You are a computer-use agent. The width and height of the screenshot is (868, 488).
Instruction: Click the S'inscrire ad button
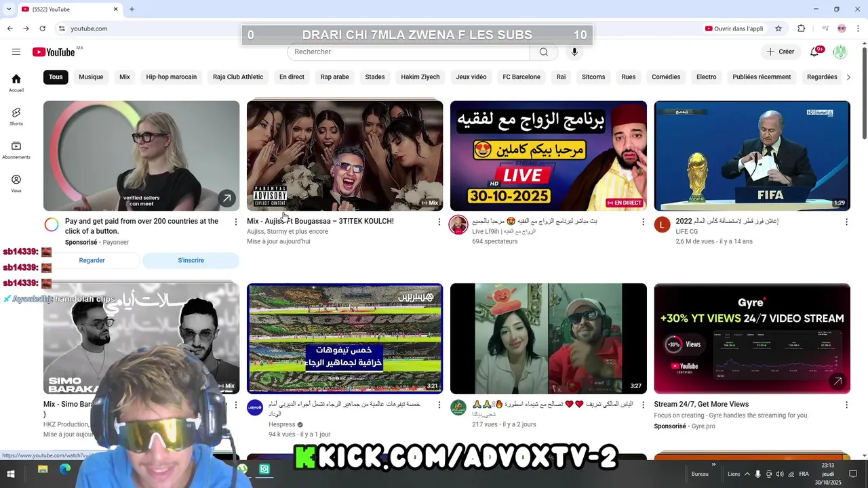191,260
